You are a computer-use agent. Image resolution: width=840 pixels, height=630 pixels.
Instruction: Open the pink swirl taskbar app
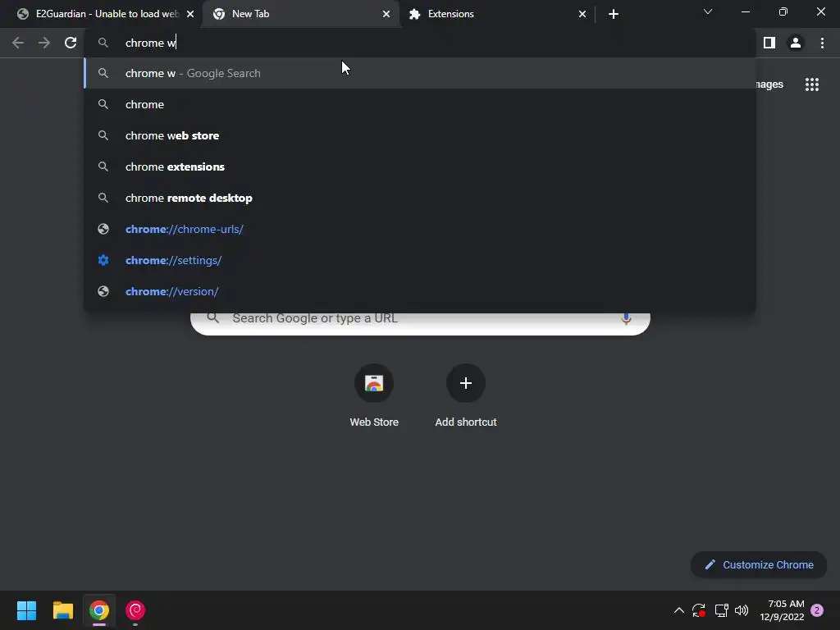point(135,610)
